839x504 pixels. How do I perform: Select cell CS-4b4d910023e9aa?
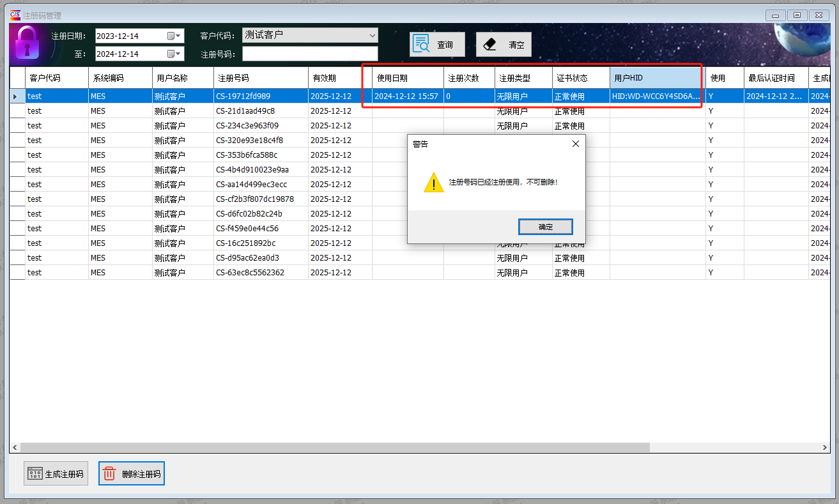(261, 170)
